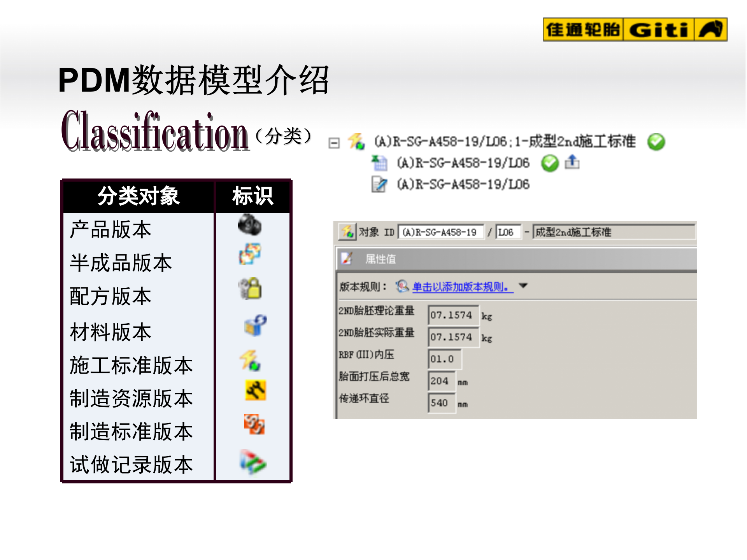Click the 2ND胎胚理论重量 value field
The height and width of the screenshot is (560, 747).
click(454, 315)
